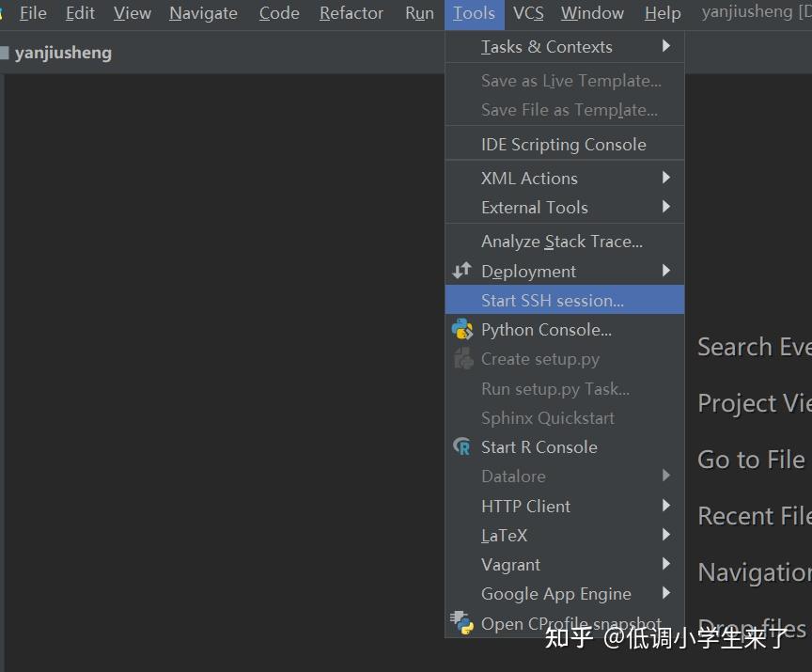Click Recent Files hint text

tap(755, 516)
